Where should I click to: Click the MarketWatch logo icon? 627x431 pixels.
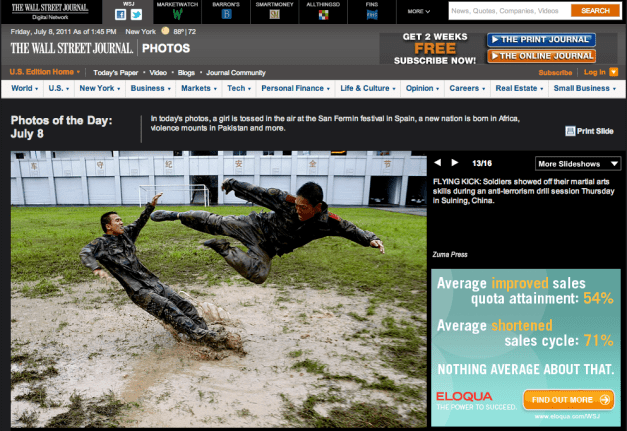click(x=177, y=15)
